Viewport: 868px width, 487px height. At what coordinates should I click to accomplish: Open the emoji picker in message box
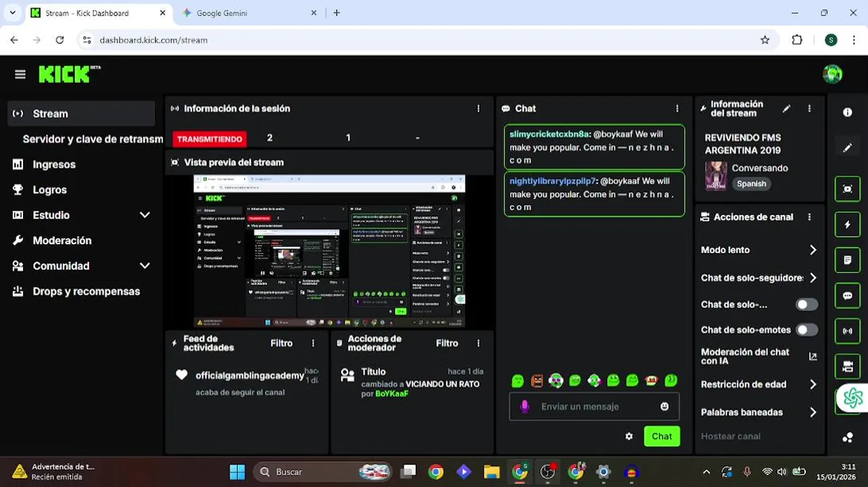coord(665,407)
